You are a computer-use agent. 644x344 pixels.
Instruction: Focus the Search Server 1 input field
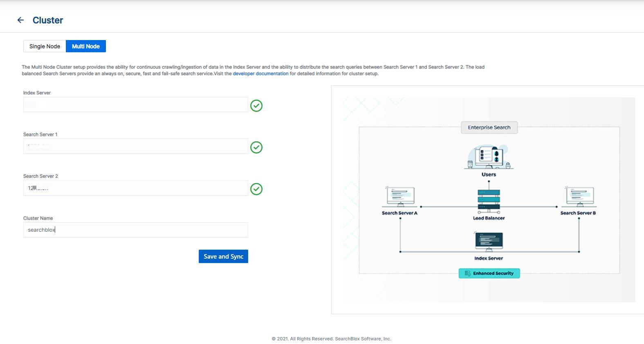pos(136,146)
